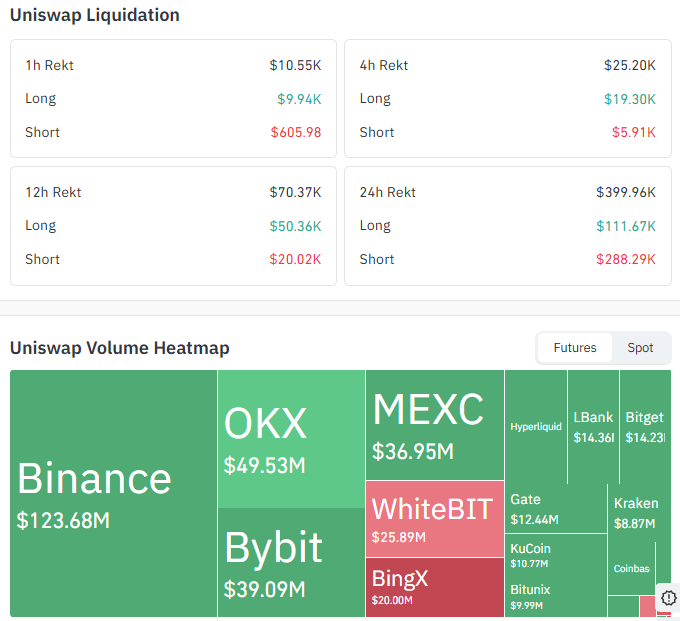Select the Binance heatmap tile

(114, 494)
